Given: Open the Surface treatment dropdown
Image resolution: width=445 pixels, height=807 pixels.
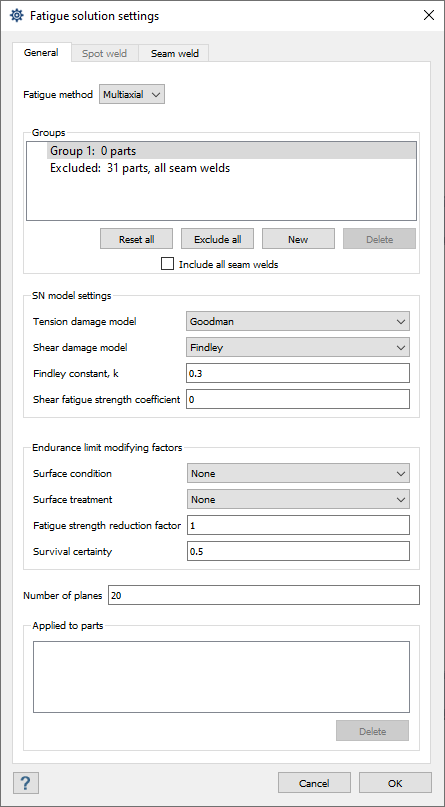Looking at the screenshot, I should click(298, 499).
